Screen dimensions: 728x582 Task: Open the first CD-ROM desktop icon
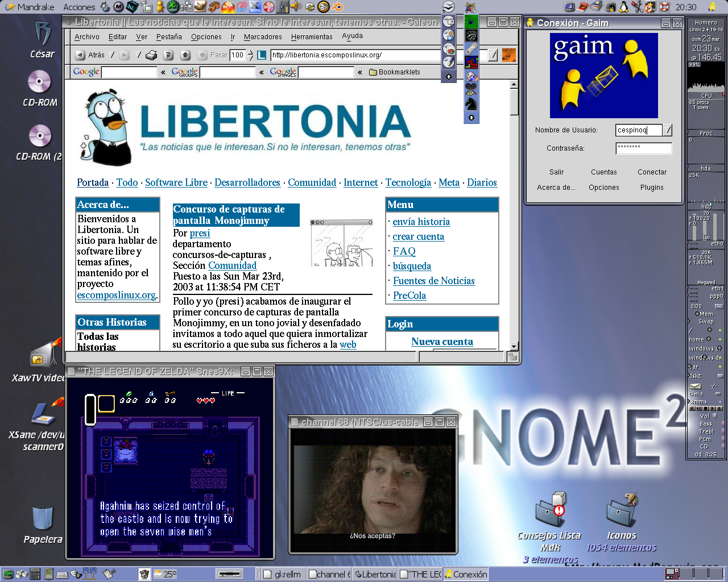point(40,88)
